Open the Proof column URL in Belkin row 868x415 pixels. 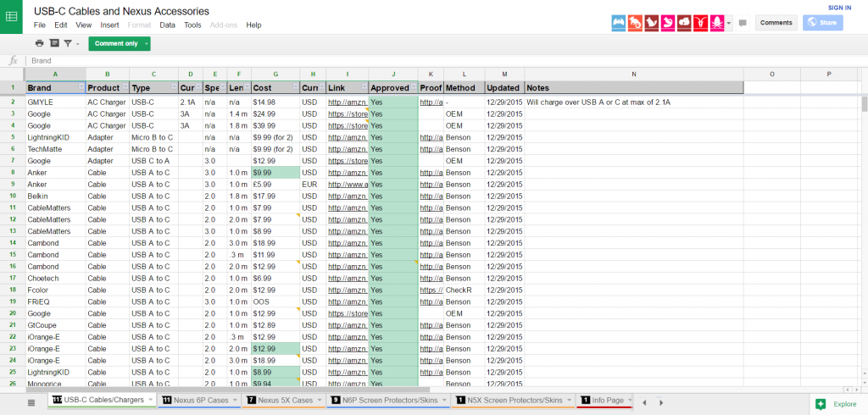pos(431,196)
